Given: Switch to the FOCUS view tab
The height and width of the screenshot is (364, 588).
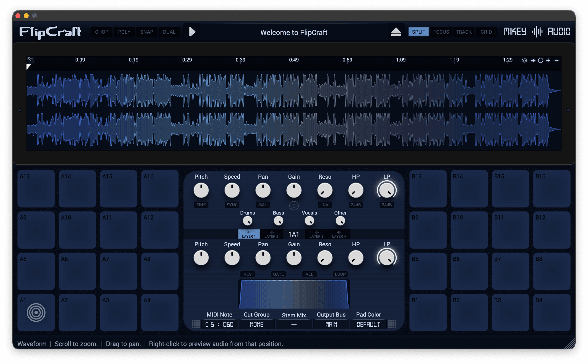Looking at the screenshot, I should click(x=441, y=32).
